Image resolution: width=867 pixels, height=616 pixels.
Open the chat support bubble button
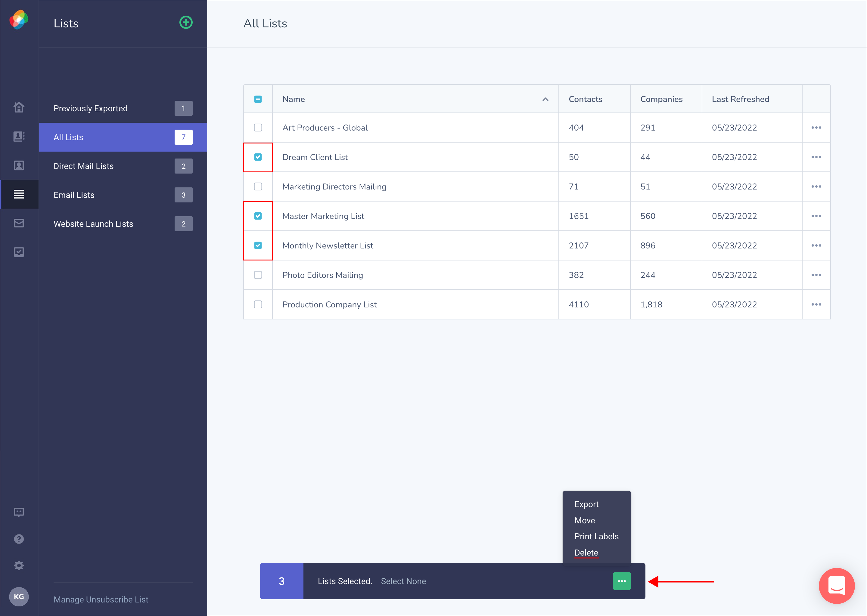point(837,586)
